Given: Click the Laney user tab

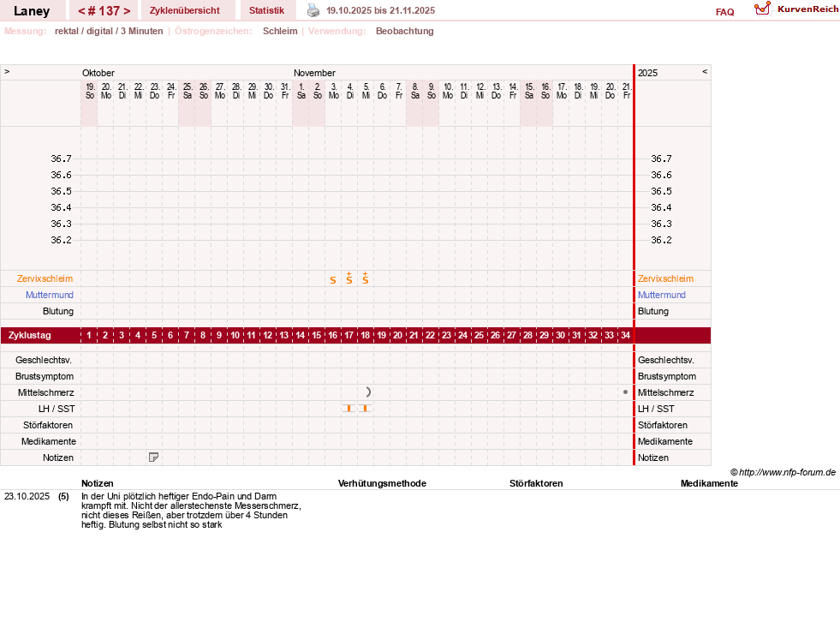Looking at the screenshot, I should tap(32, 11).
